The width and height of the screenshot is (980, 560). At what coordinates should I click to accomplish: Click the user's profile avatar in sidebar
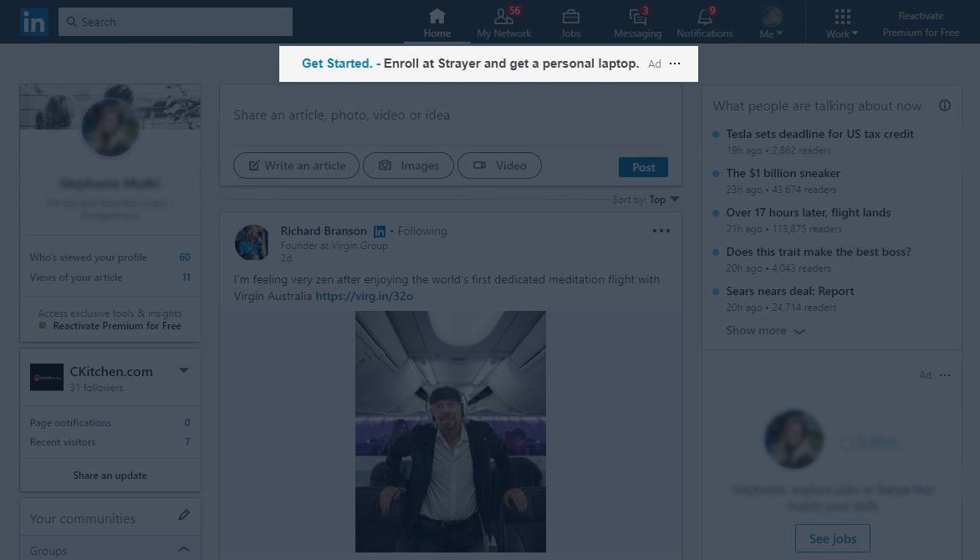point(110,127)
